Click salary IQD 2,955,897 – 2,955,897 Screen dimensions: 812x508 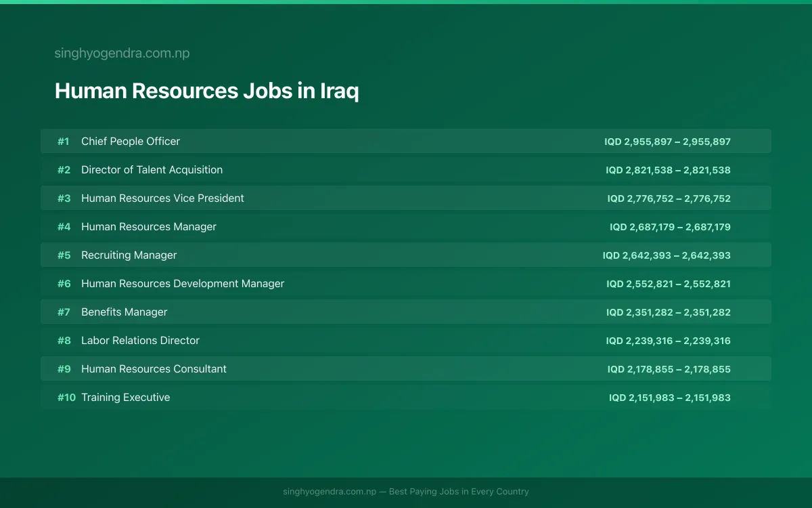coord(668,142)
